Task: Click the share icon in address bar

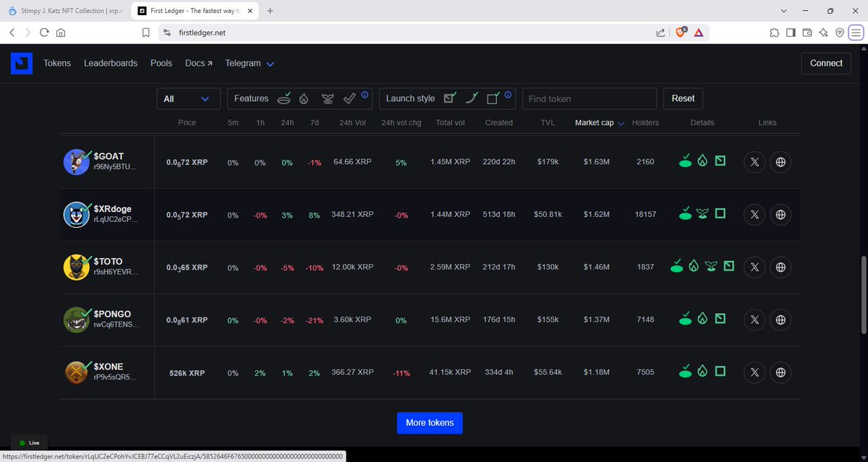Action: point(660,33)
